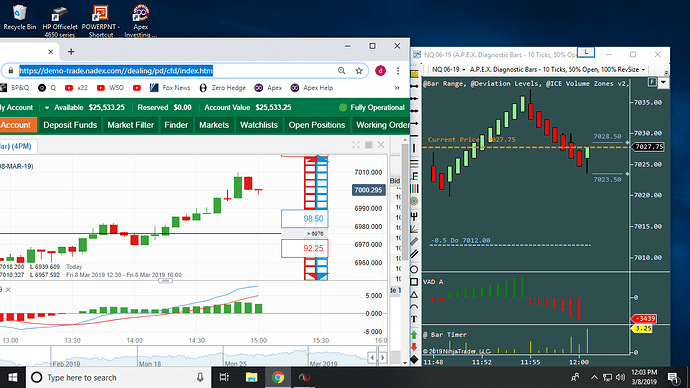The image size is (690, 388).
Task: Select the Andrews pitchfork drawing tool
Action: pos(414,216)
